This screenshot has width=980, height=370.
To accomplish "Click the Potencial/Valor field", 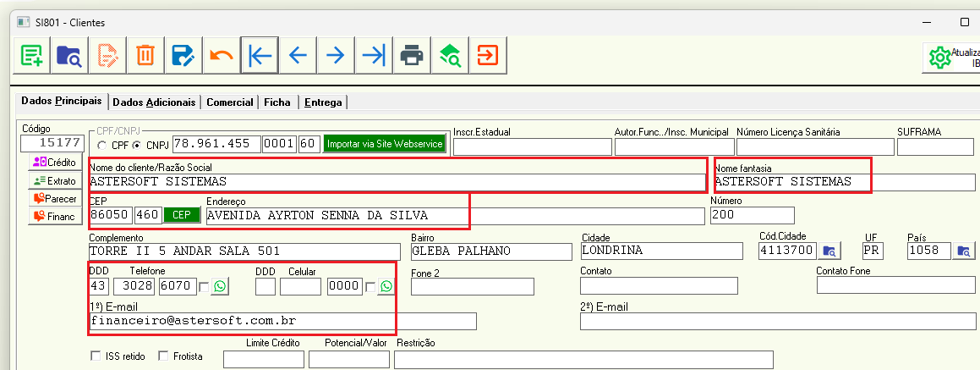I will coord(349,359).
